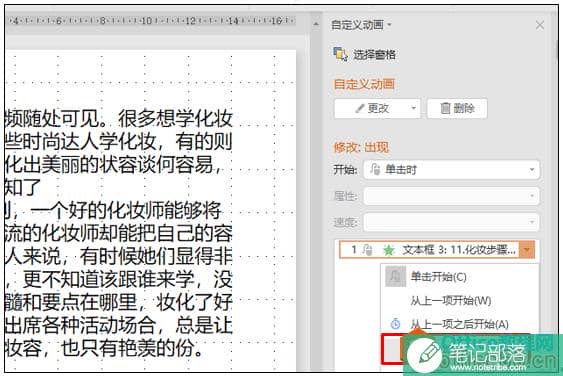Image resolution: width=563 pixels, height=376 pixels.
Task: Open the disabled 属性 dropdown
Action: 451,196
